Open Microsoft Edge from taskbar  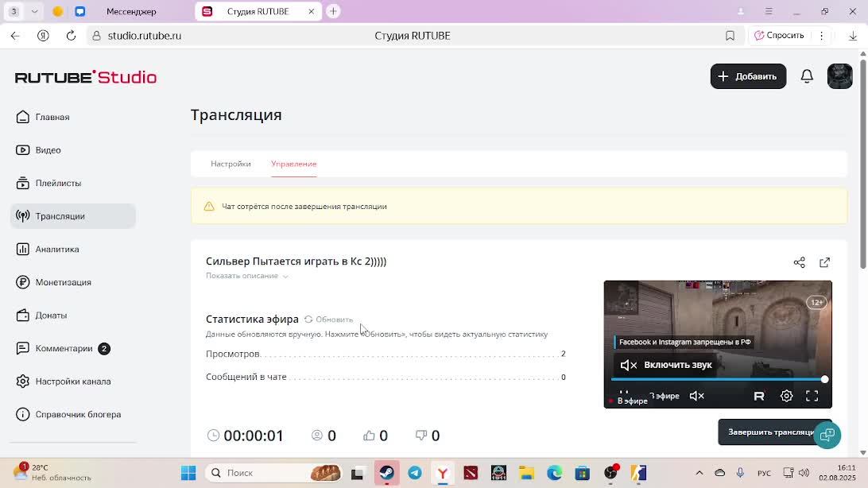coord(554,473)
